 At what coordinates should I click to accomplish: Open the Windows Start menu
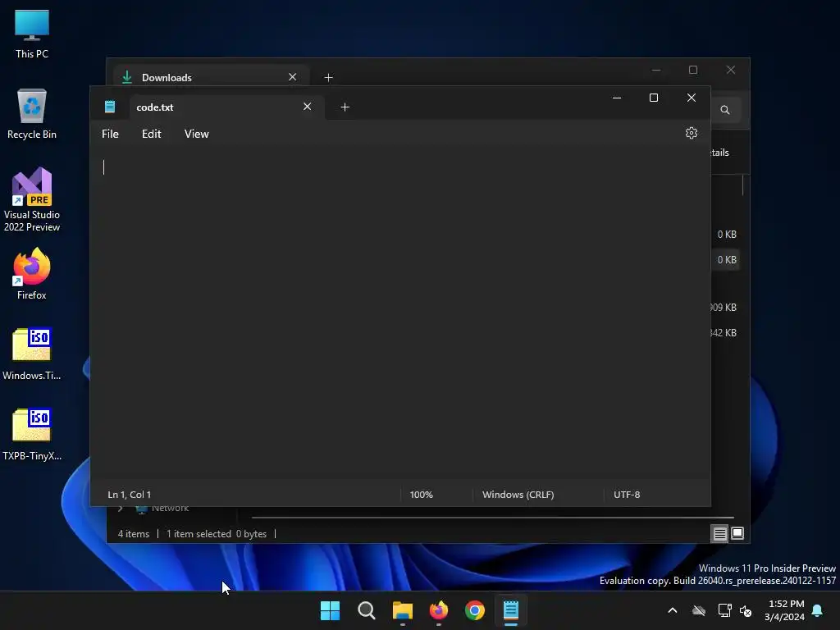[x=330, y=610]
